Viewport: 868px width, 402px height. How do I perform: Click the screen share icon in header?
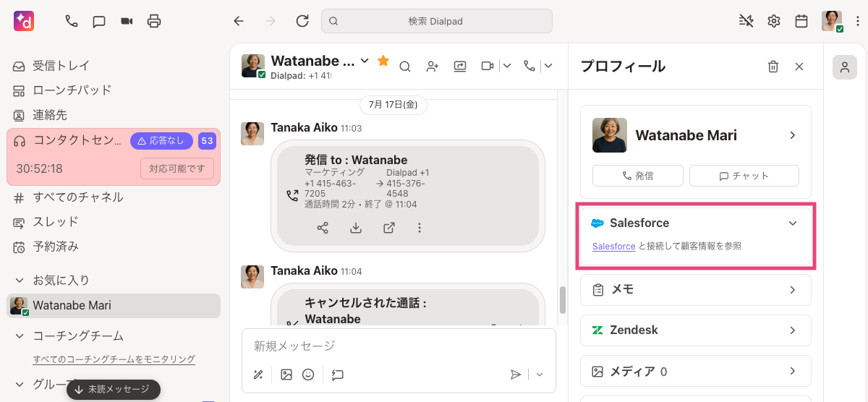(460, 66)
